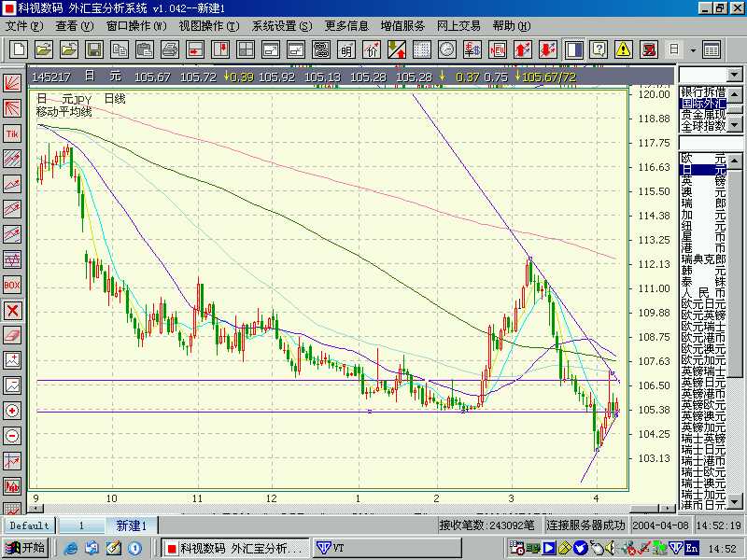This screenshot has width=747, height=560.
Task: Click the En language indicator in tray
Action: (691, 548)
